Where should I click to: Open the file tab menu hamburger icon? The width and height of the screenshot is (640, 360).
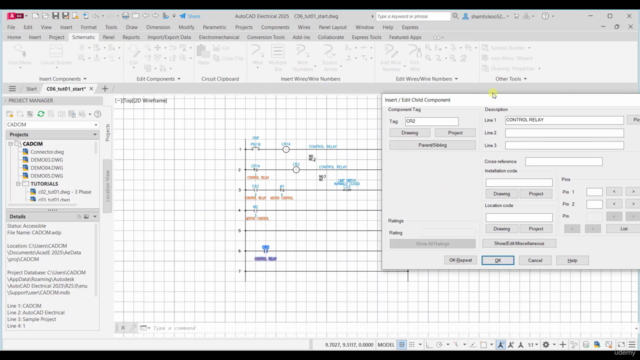[x=12, y=89]
